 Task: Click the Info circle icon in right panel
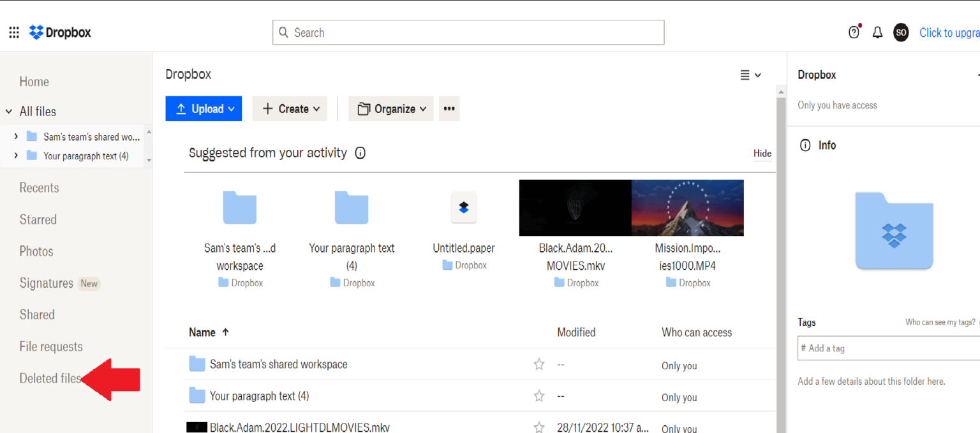coord(805,145)
